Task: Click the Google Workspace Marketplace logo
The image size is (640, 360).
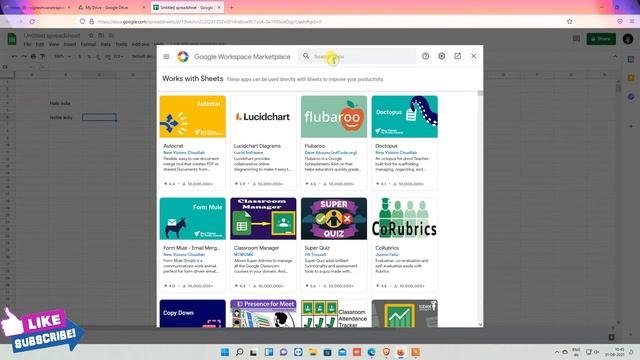Action: 183,56
